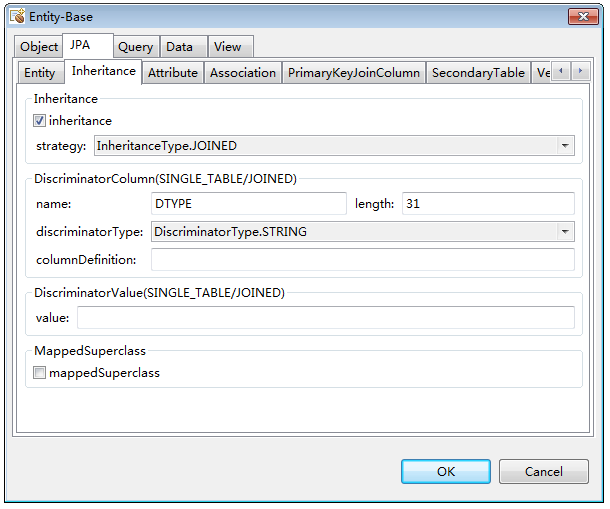Open the Attribute sub-tab
This screenshot has width=610, height=509.
point(173,73)
